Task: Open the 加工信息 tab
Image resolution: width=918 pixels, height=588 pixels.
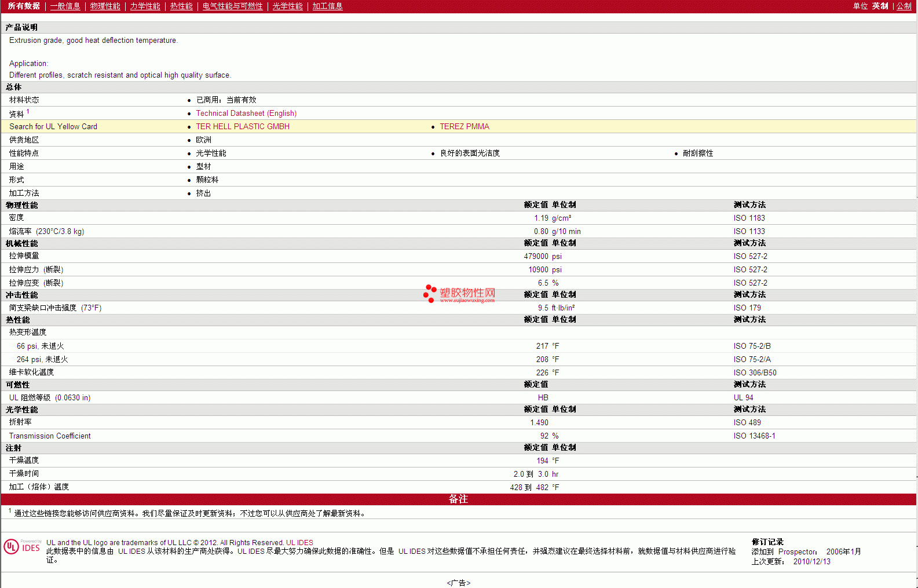Action: [327, 6]
